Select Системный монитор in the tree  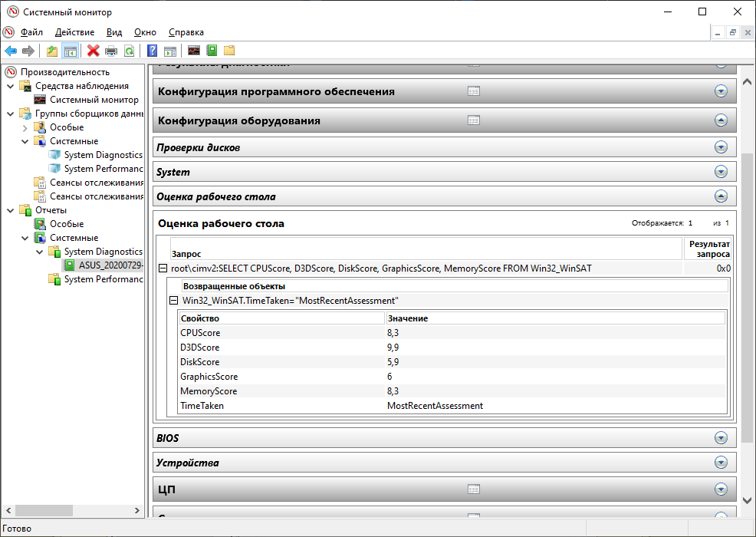pos(94,100)
